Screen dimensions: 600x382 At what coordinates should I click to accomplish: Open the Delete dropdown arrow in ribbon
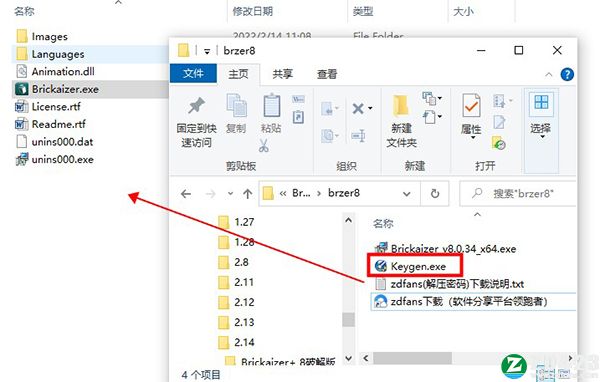pyautogui.click(x=370, y=109)
